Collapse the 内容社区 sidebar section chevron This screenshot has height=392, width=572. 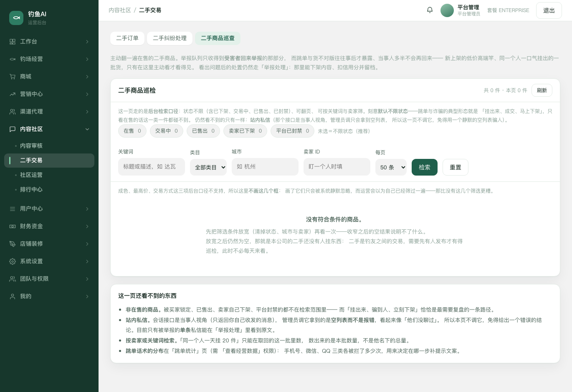87,129
